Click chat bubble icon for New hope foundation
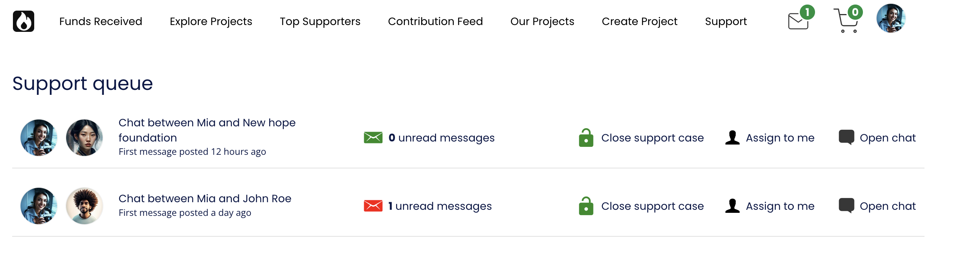 [x=846, y=138]
